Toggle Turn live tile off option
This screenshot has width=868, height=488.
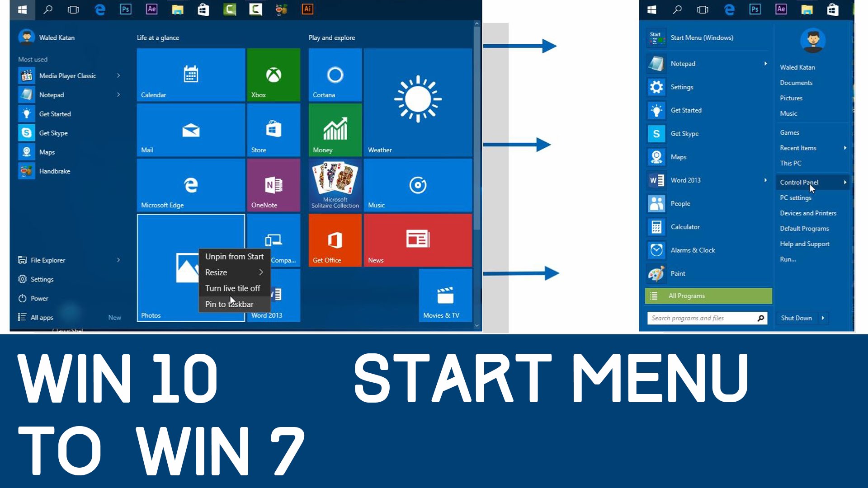(232, 288)
